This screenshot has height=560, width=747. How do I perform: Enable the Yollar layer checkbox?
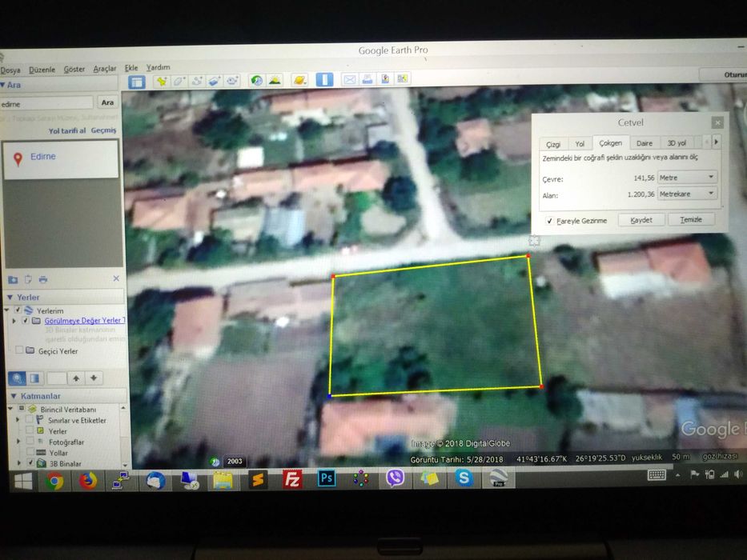click(30, 452)
